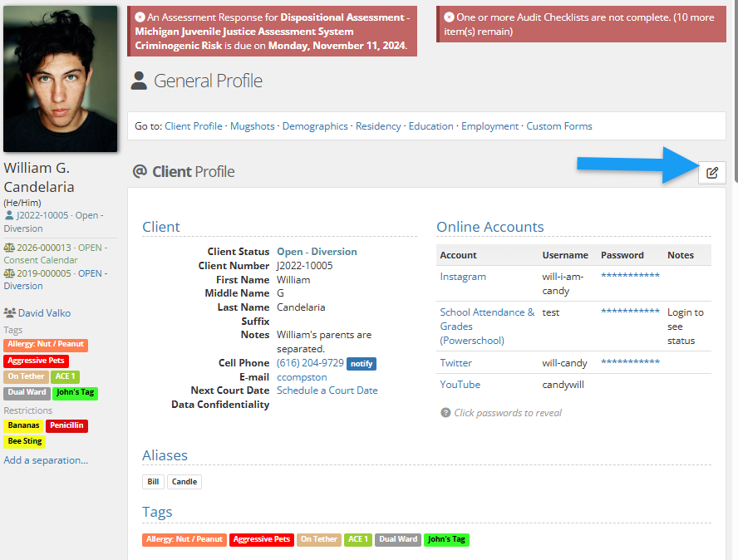Image resolution: width=738 pixels, height=560 pixels.
Task: Click the help icon near password hint
Action: pos(445,413)
